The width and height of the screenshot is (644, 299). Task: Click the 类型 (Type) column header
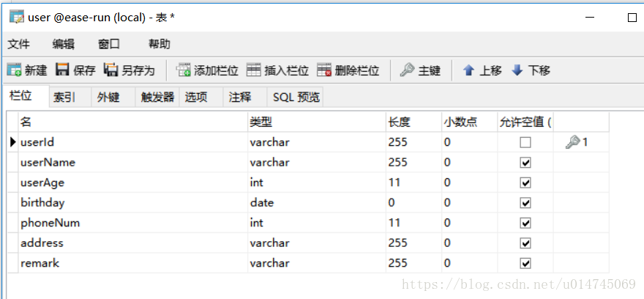tap(317, 122)
